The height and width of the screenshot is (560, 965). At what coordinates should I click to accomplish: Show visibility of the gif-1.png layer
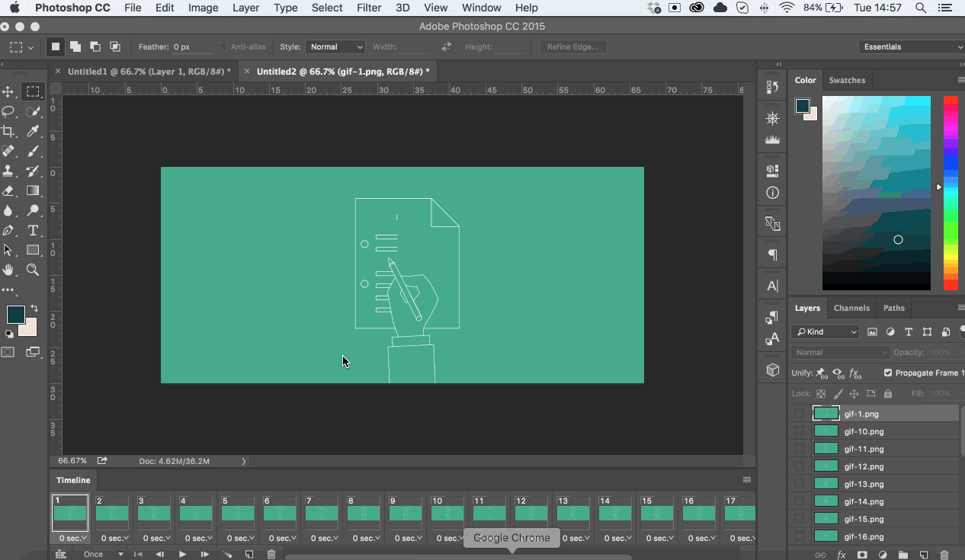click(800, 413)
